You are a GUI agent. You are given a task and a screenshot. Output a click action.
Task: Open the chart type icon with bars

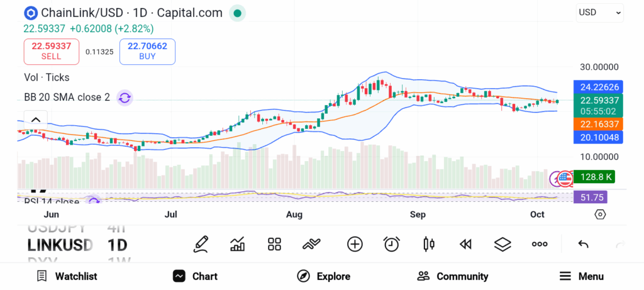[238, 244]
